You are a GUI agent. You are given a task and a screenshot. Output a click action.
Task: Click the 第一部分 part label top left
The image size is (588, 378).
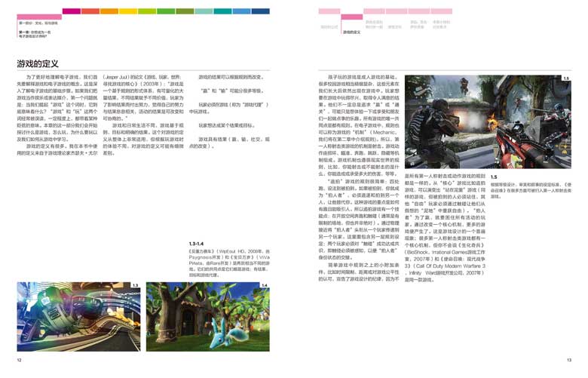pyautogui.click(x=38, y=23)
